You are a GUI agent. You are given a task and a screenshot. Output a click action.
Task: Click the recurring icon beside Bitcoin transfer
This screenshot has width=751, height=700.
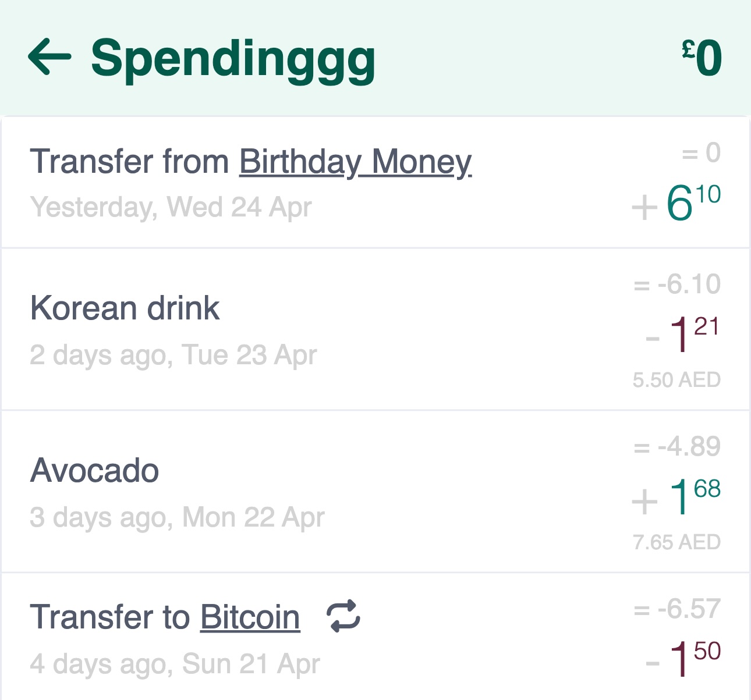click(x=343, y=616)
